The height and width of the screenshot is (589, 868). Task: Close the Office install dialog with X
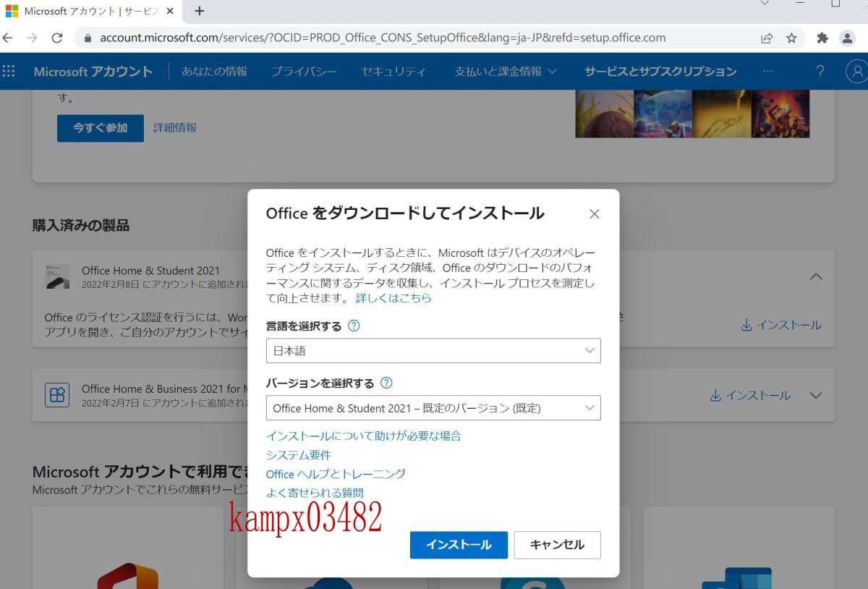point(594,214)
